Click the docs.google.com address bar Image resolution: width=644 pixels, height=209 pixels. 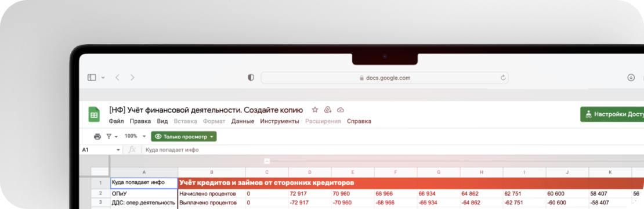385,78
